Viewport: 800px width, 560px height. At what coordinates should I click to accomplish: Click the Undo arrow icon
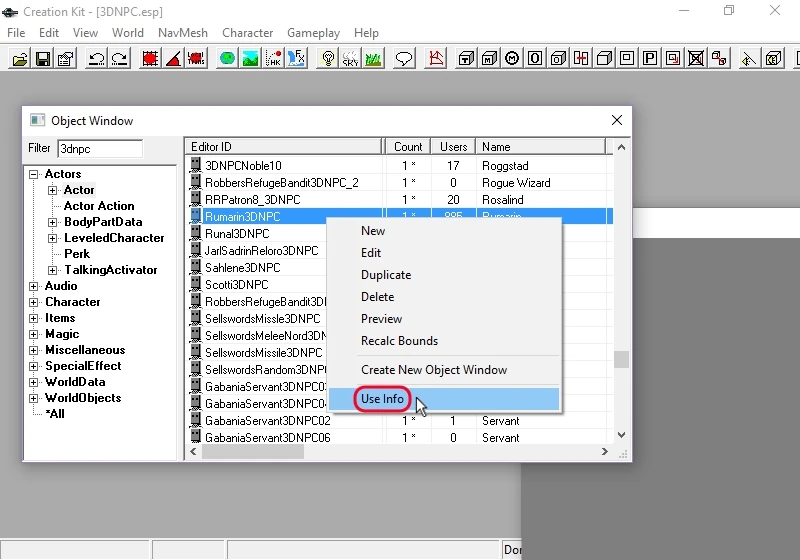click(96, 59)
